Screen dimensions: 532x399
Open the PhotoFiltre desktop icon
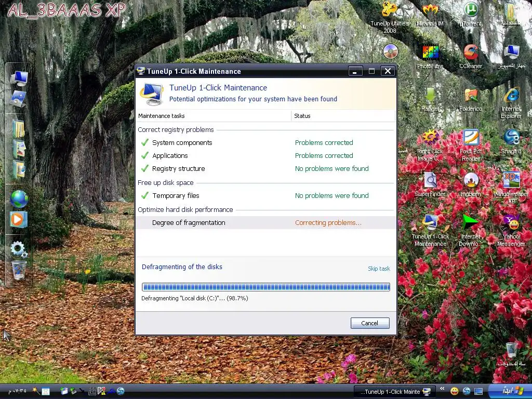coord(430,57)
